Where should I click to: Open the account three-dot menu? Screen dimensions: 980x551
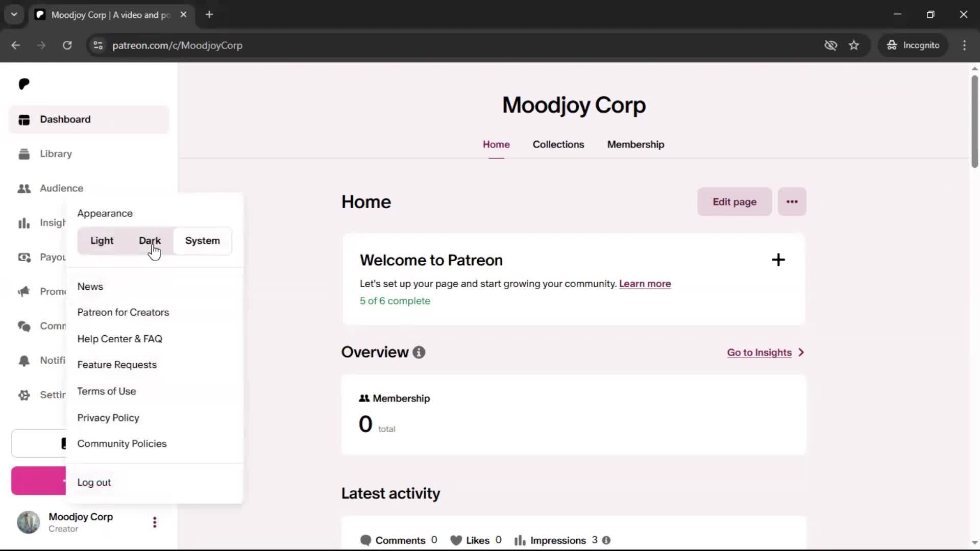coord(155,522)
